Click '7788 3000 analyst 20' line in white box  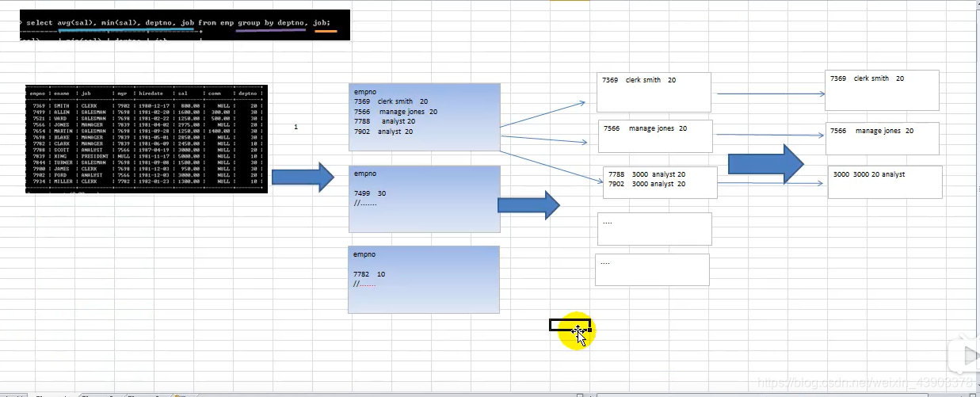click(x=647, y=174)
